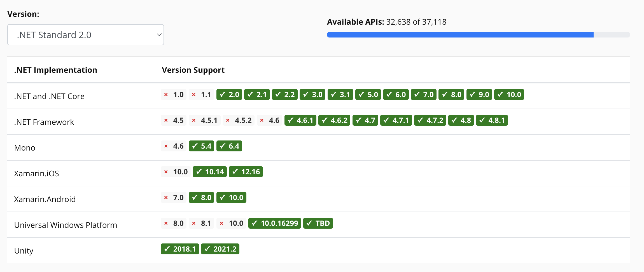The image size is (644, 272).
Task: Click the unsupported 4.5.1 .NET Framework badge
Action: tap(205, 120)
